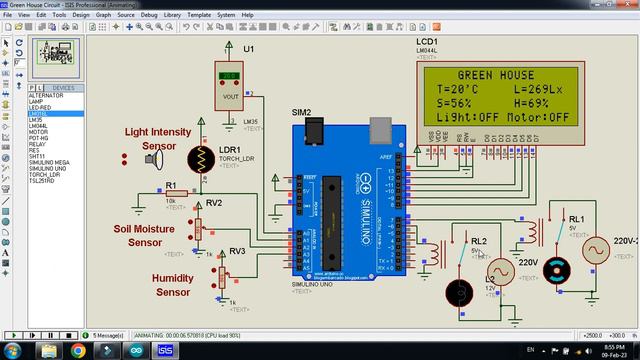The image size is (640, 360).
Task: Select the 2D Graphics Circle tool
Action: pos(6,222)
